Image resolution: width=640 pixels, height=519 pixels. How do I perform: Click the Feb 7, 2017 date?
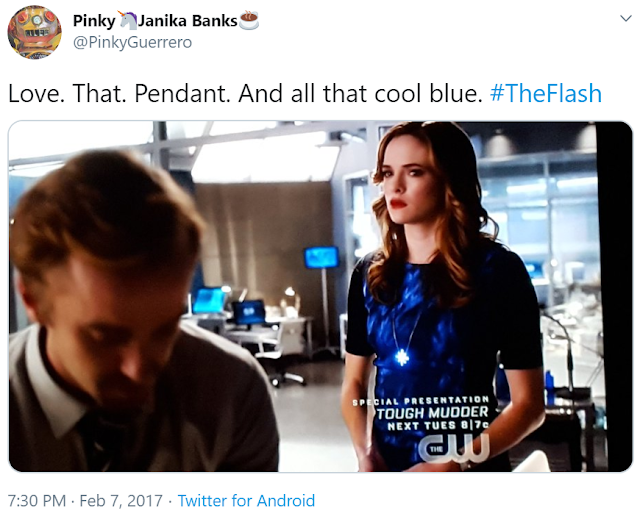coord(121,500)
